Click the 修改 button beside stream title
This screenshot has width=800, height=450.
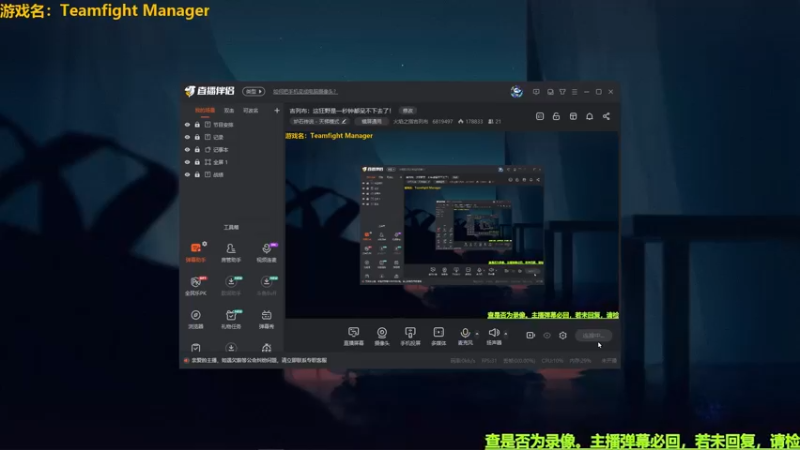[408, 110]
